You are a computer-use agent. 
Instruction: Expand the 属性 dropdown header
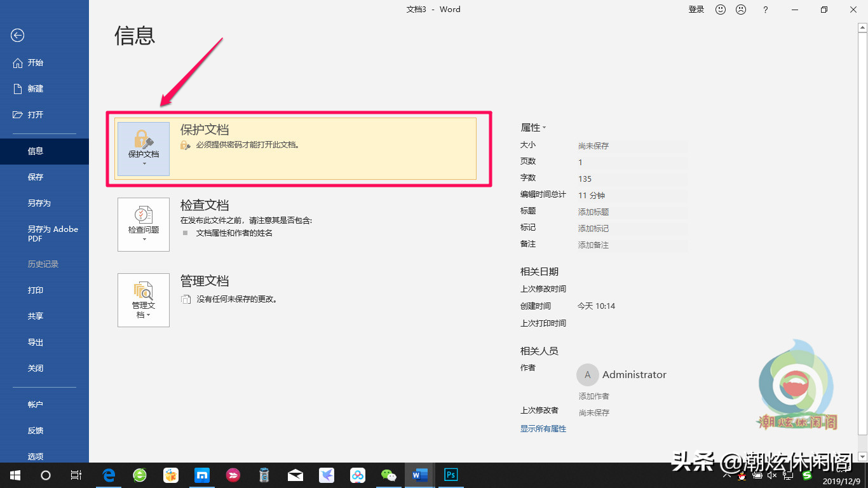tap(534, 128)
